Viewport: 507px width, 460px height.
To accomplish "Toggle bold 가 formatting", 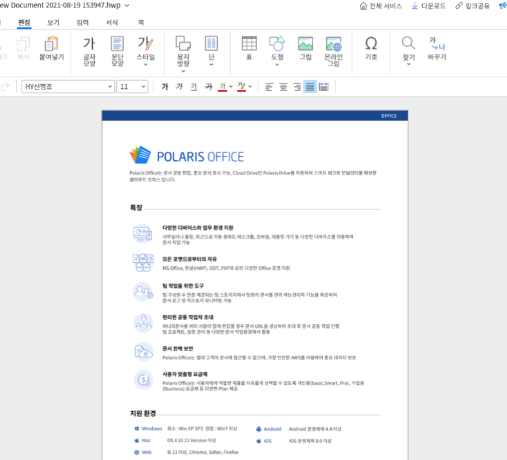I will tap(165, 87).
